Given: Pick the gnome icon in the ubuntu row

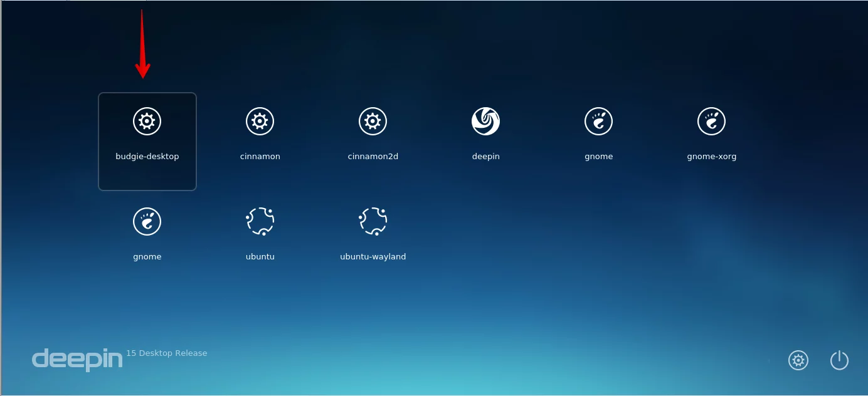Looking at the screenshot, I should coord(147,221).
